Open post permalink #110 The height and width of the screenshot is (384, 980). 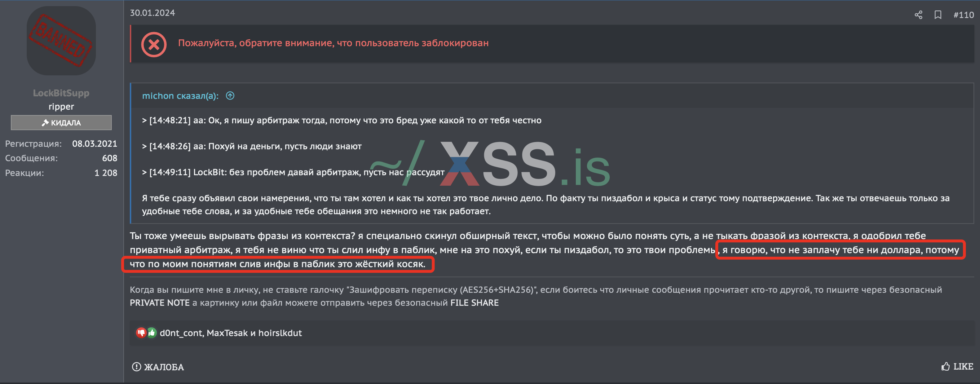tap(963, 15)
